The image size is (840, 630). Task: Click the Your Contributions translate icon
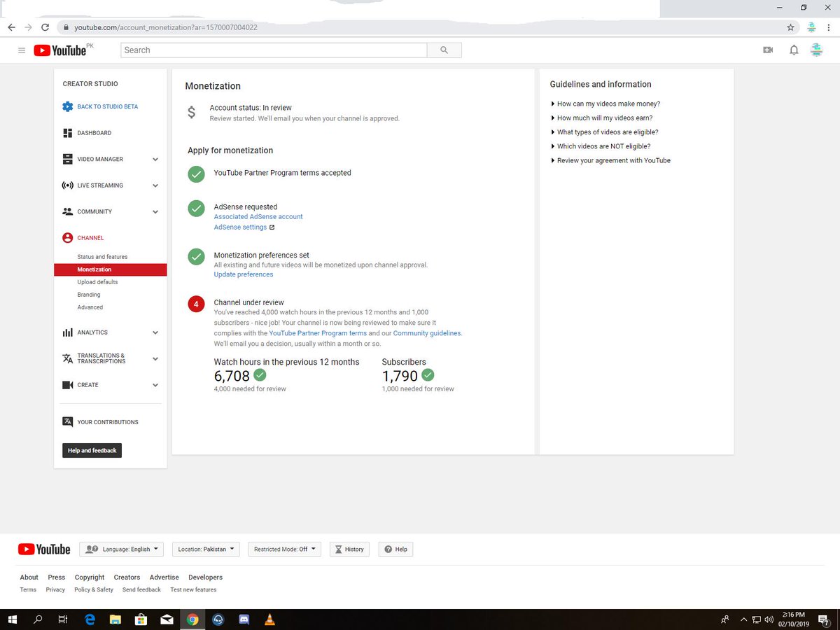click(67, 422)
